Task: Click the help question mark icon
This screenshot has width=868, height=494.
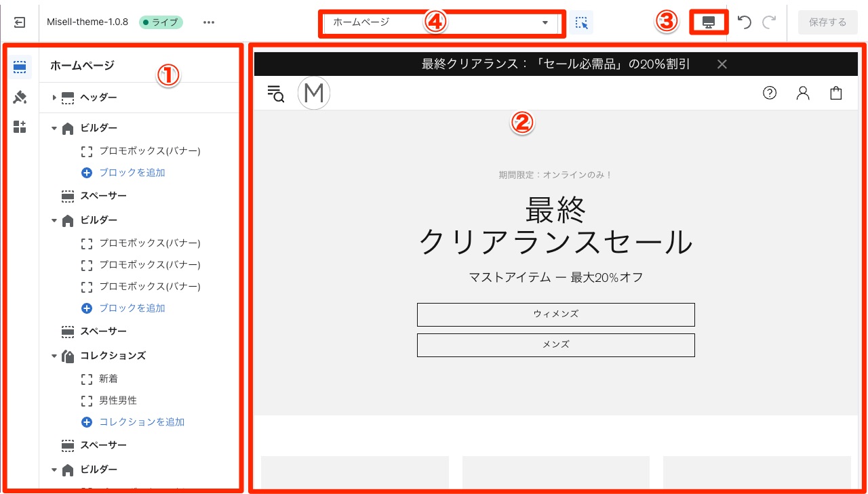Action: coord(770,94)
